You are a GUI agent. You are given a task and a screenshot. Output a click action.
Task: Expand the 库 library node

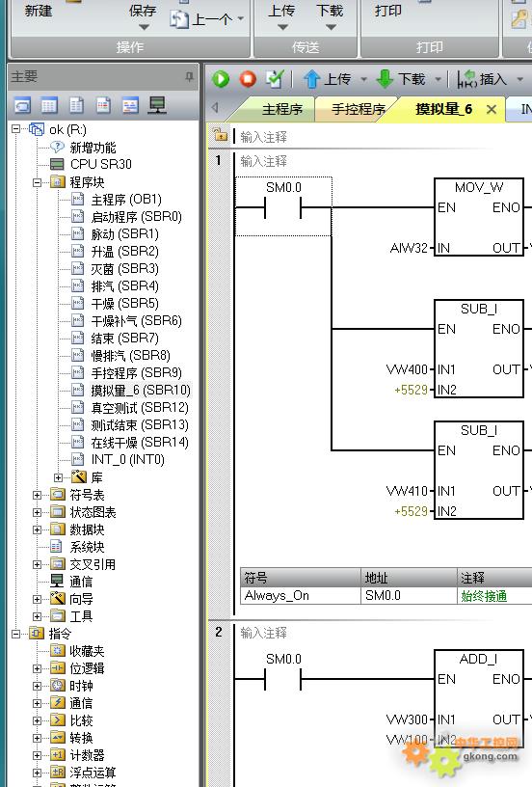pos(58,477)
